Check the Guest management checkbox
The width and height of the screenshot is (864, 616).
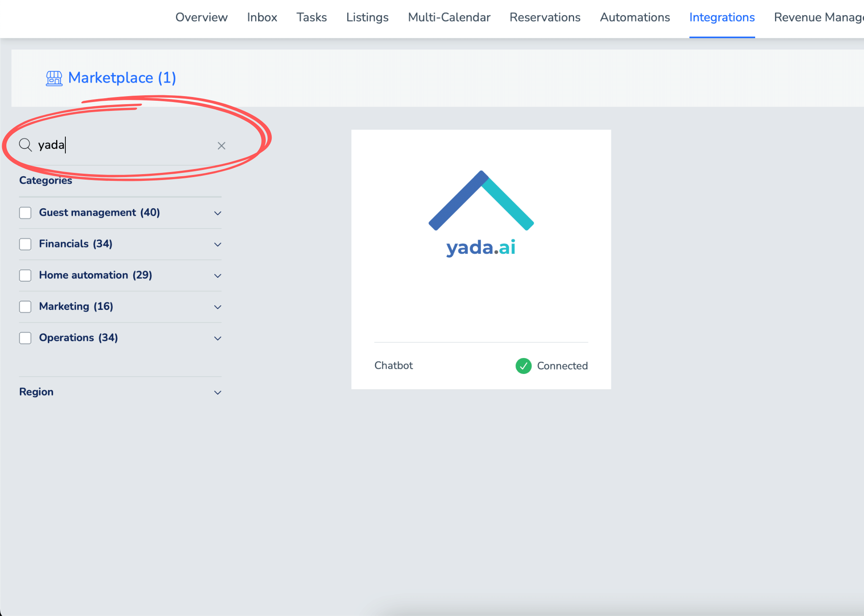25,213
